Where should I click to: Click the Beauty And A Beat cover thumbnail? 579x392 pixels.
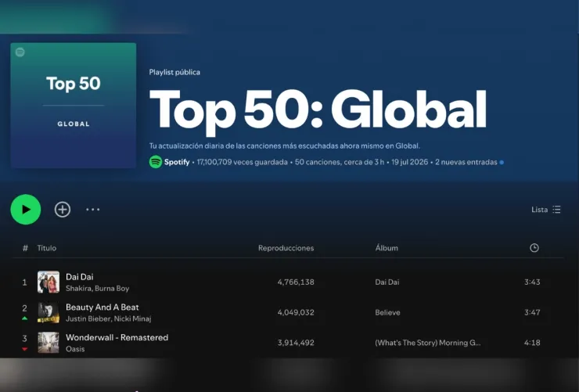pyautogui.click(x=49, y=312)
